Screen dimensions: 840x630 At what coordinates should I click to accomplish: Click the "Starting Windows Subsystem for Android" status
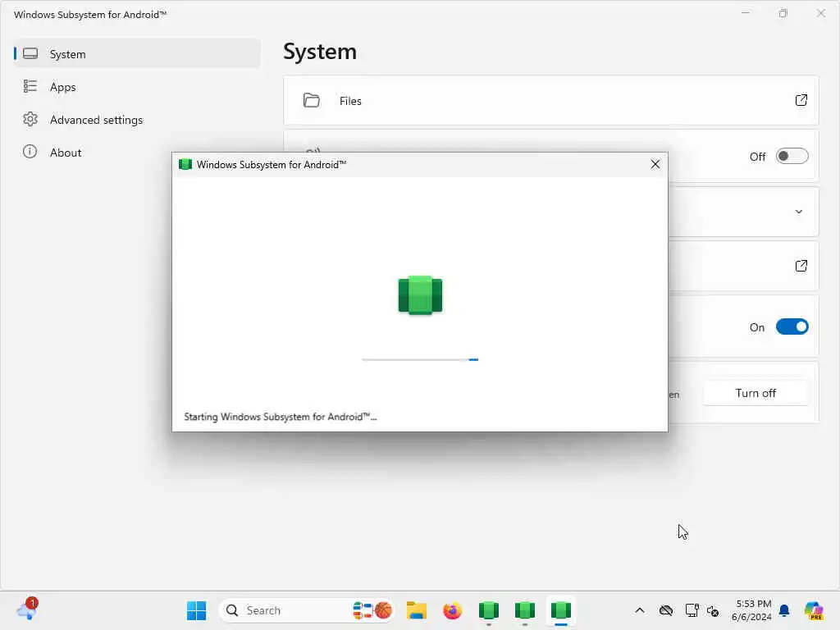[x=281, y=417]
